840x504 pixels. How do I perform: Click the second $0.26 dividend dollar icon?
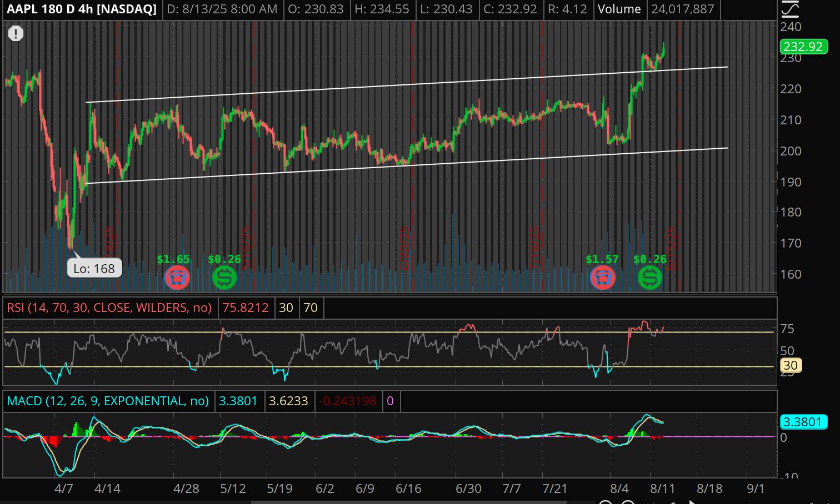[x=649, y=277]
